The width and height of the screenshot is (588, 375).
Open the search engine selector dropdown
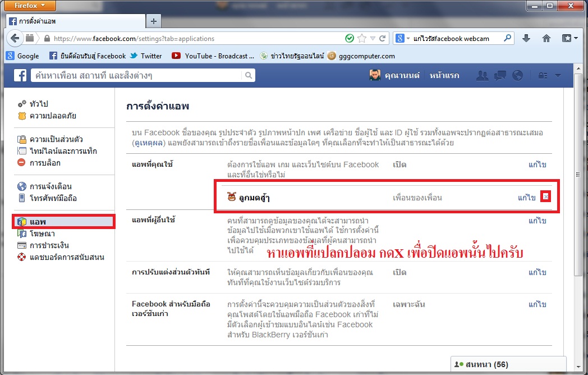coord(402,38)
